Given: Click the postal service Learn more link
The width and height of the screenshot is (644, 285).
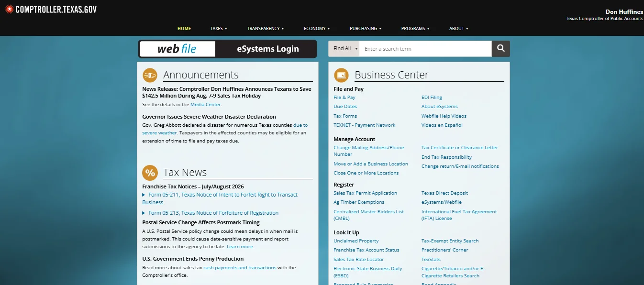Looking at the screenshot, I should [240, 247].
